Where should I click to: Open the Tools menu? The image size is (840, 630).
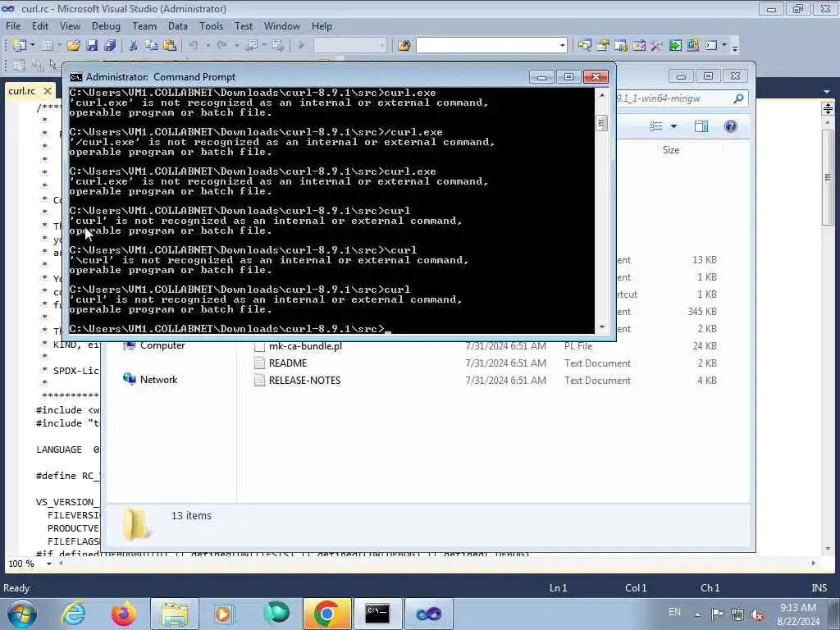point(211,26)
